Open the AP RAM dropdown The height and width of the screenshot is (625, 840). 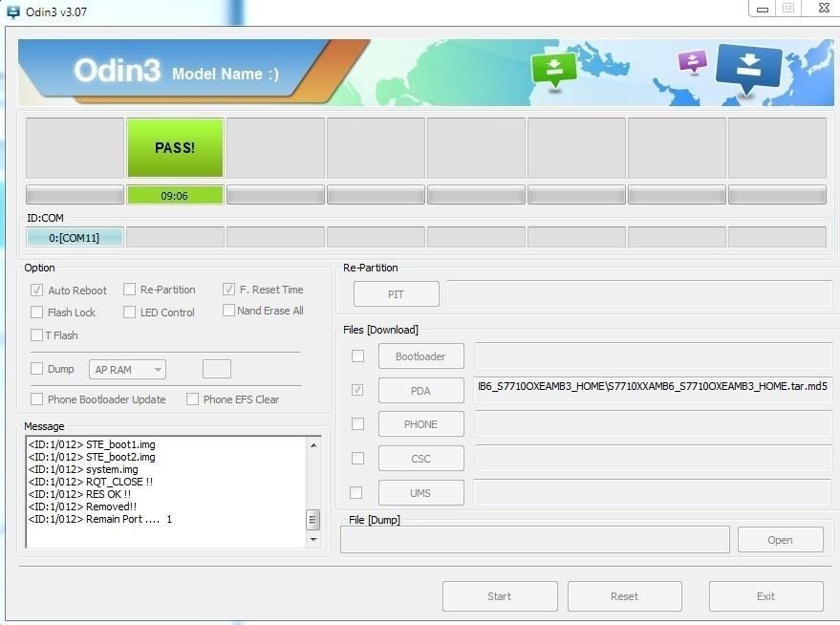pos(127,370)
